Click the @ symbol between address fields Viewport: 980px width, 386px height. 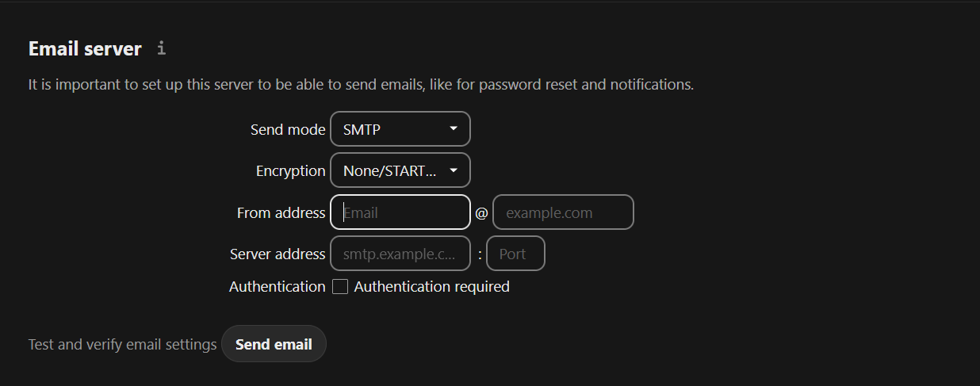481,212
